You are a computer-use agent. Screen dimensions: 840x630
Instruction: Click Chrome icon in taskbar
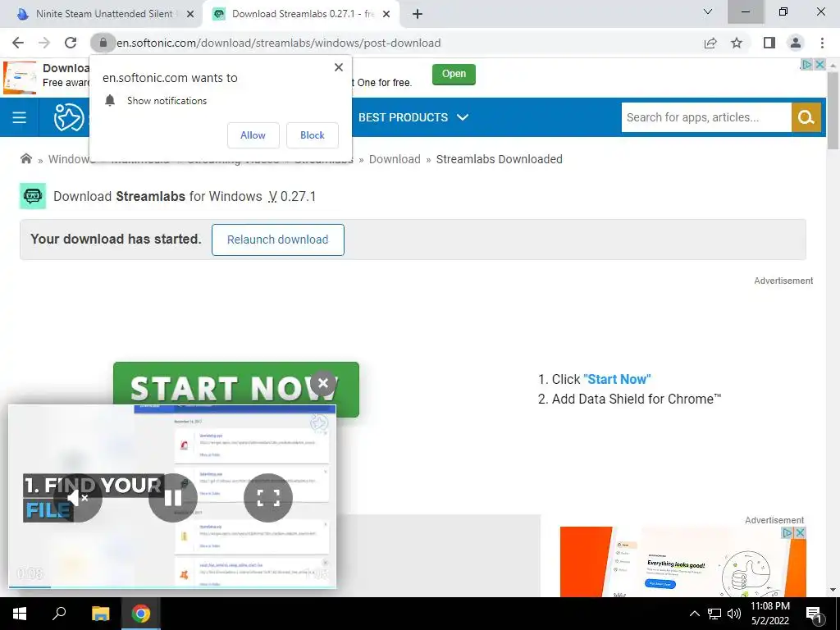(141, 614)
